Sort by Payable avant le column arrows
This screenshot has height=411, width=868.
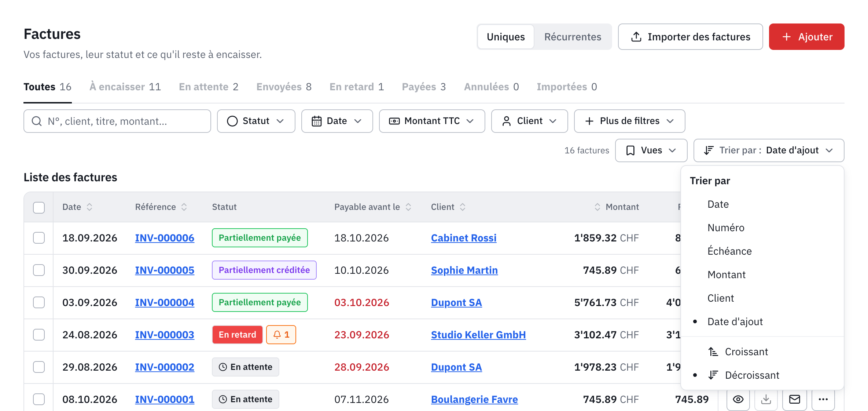pyautogui.click(x=408, y=207)
